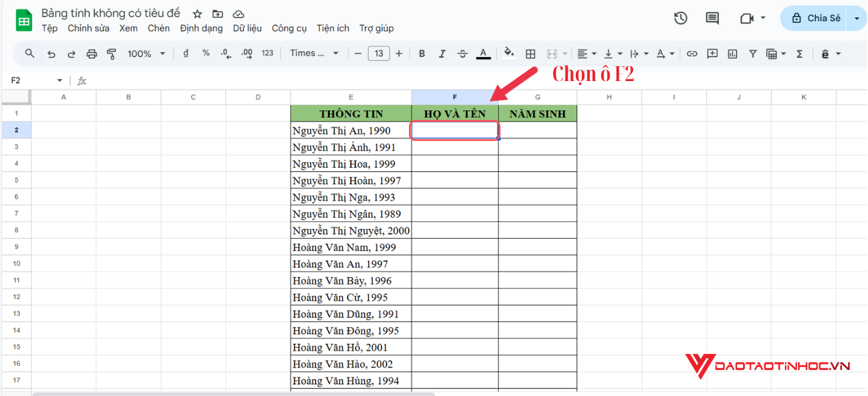The height and width of the screenshot is (396, 868).
Task: Create a filter
Action: 753,53
